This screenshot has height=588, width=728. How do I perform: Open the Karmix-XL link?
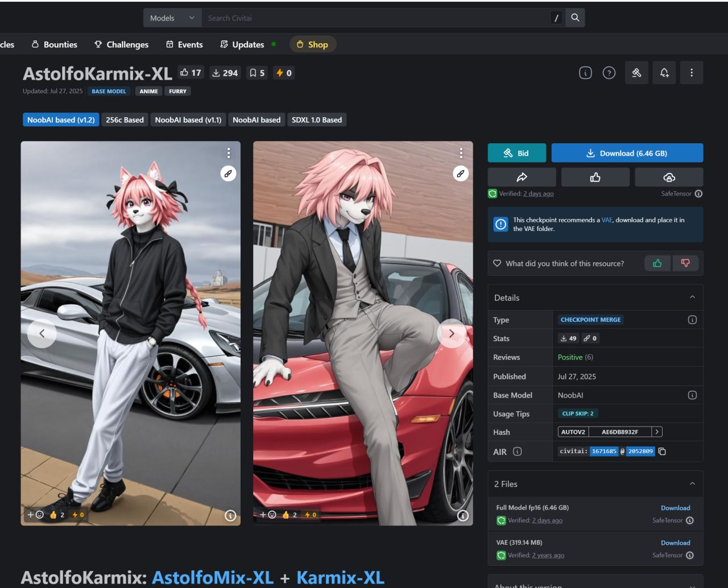[x=341, y=578]
